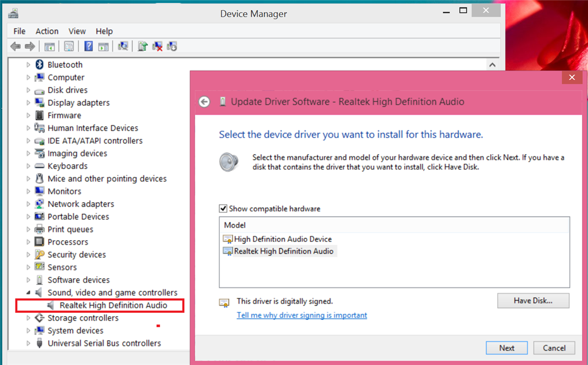Image resolution: width=588 pixels, height=365 pixels.
Task: Click the Firmware category icon
Action: [40, 116]
